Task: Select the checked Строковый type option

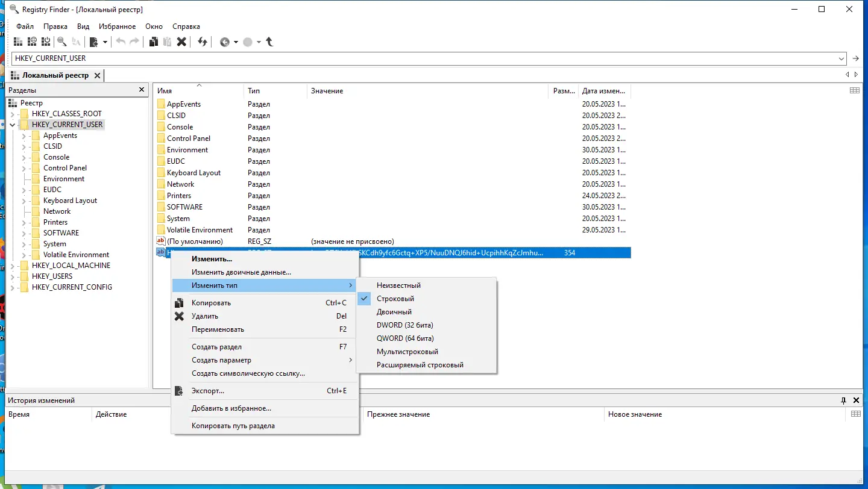Action: click(427, 299)
